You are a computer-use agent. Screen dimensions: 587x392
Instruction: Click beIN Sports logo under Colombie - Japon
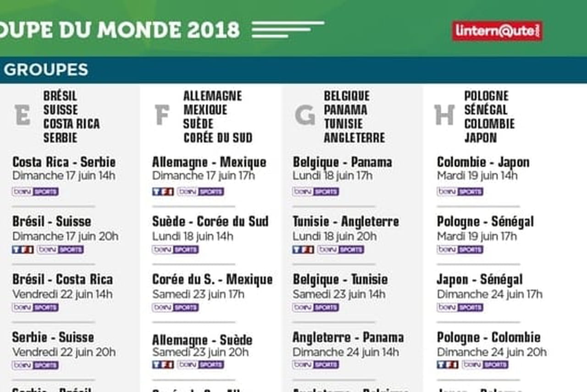click(x=460, y=192)
